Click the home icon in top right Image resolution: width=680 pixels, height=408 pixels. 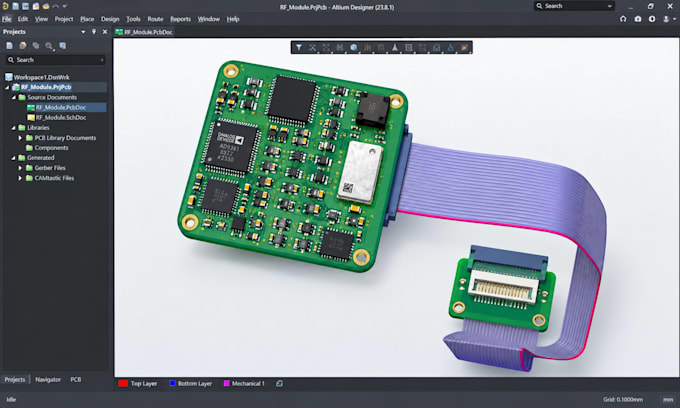(x=623, y=19)
